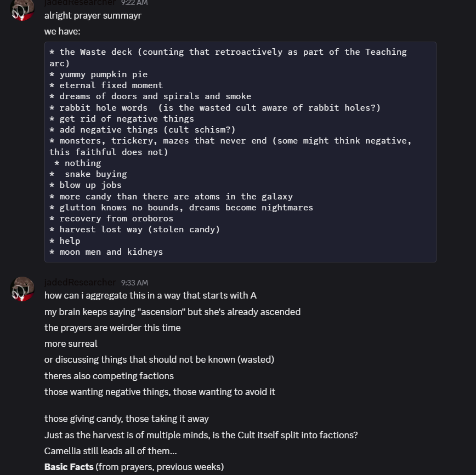Click the 'Camellia still leads all of them...' message
The image size is (476, 475).
tap(110, 451)
